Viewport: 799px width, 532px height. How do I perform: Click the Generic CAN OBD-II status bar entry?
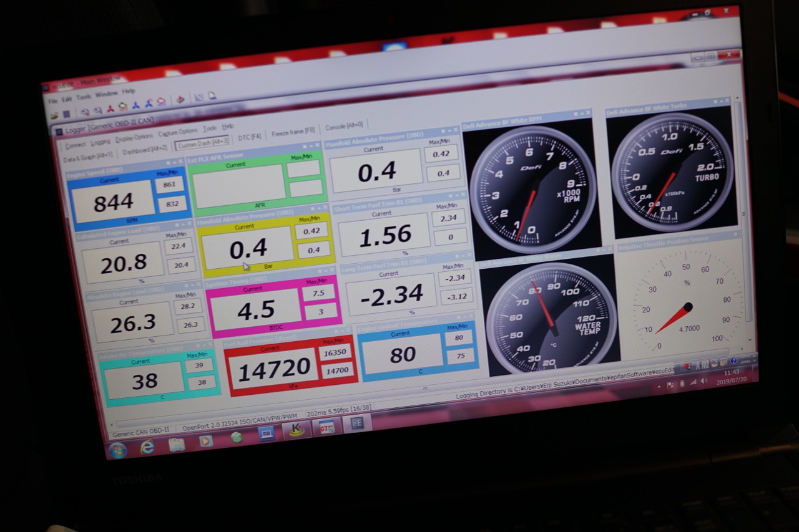tap(140, 431)
